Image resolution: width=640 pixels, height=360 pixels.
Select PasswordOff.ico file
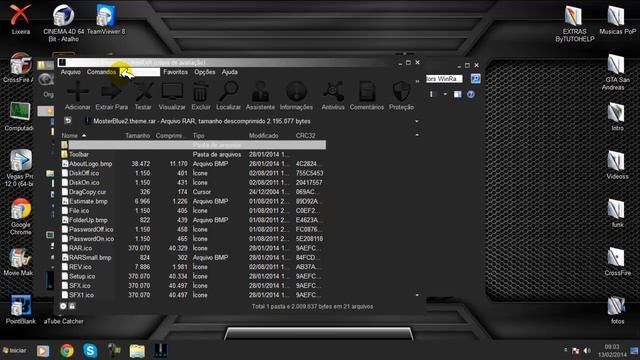[x=193, y=229]
